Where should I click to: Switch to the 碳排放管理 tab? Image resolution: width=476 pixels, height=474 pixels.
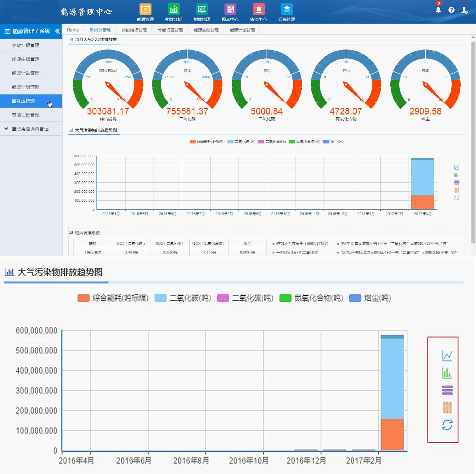tap(100, 30)
